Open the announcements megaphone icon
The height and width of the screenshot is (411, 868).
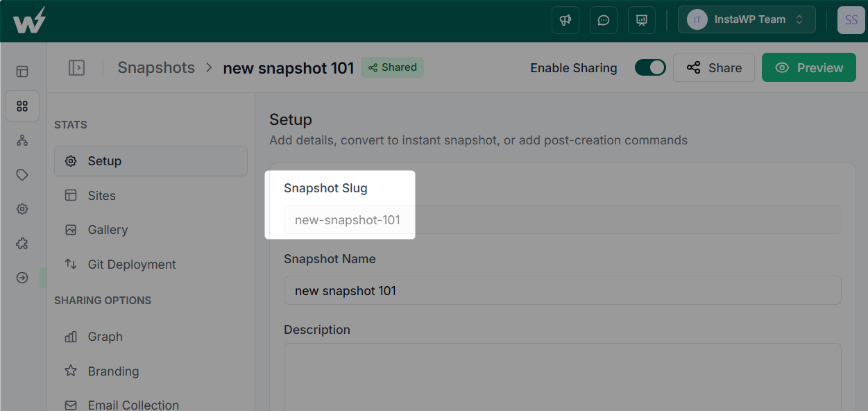pos(565,20)
